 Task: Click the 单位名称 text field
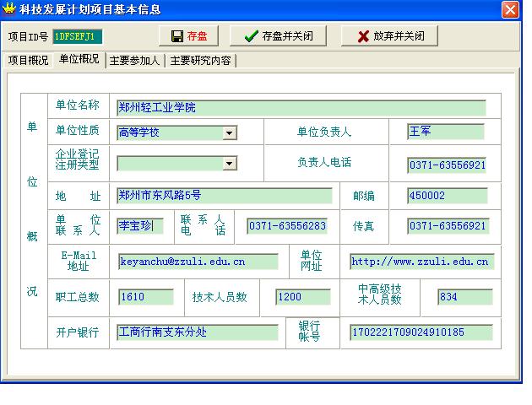click(x=301, y=107)
